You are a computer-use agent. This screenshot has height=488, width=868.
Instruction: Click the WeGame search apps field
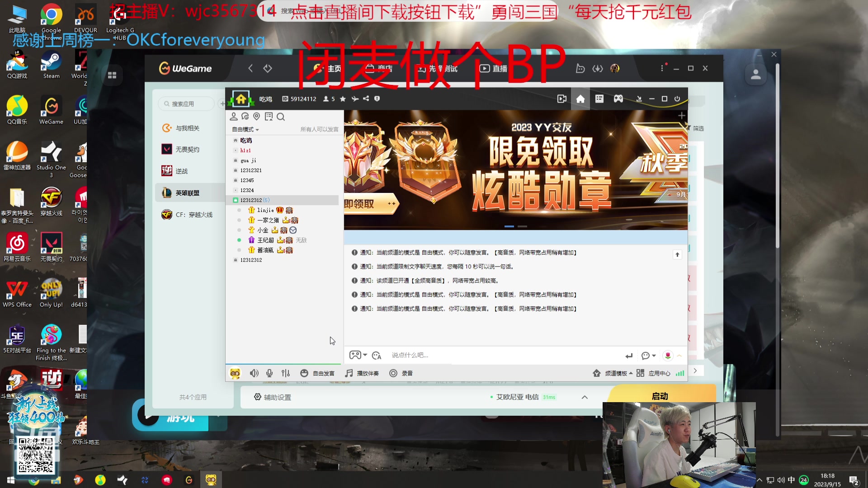(x=186, y=104)
